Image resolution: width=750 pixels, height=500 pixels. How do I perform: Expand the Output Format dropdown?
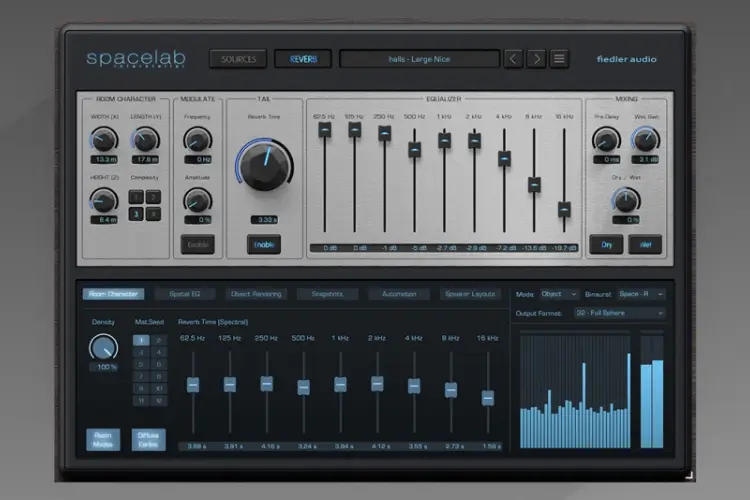619,313
